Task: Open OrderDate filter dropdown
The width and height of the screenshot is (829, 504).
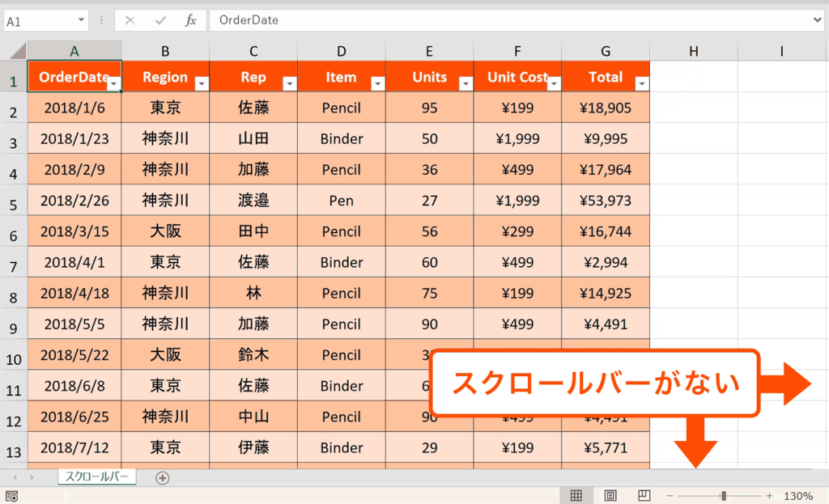Action: (x=113, y=83)
